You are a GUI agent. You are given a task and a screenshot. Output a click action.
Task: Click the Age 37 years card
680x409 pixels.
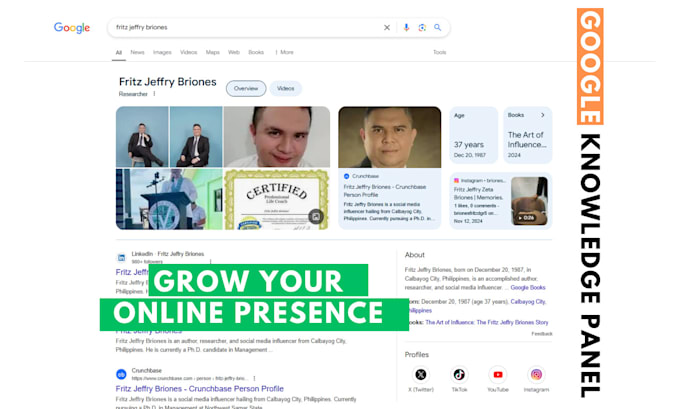coord(473,135)
